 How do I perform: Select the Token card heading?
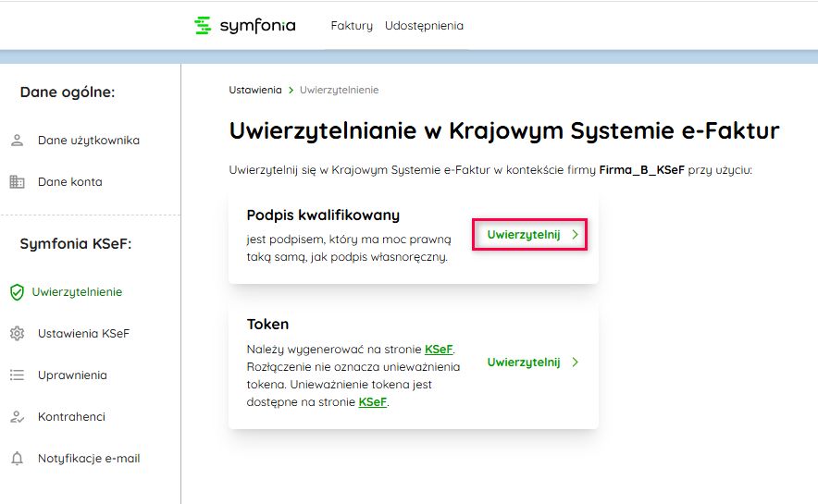tap(267, 325)
